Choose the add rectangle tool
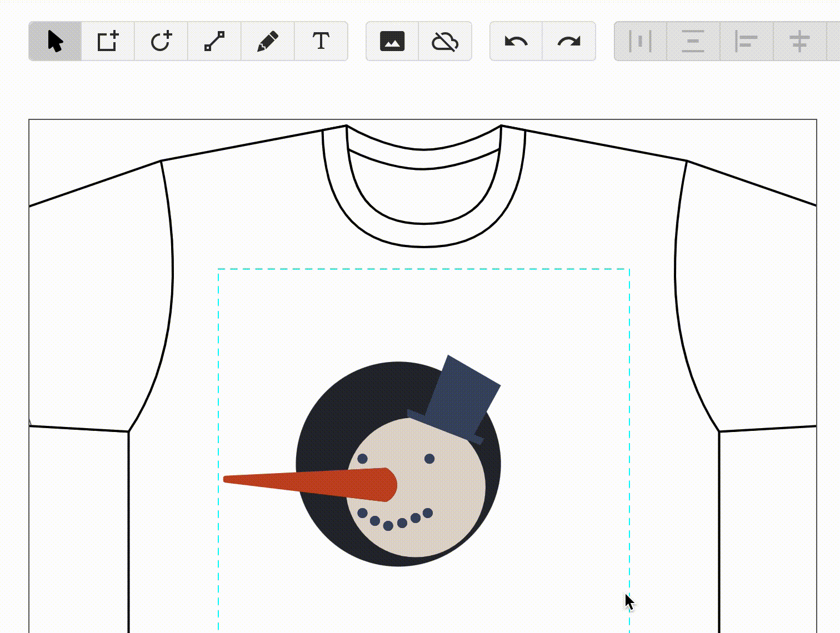Image resolution: width=840 pixels, height=633 pixels. [108, 42]
